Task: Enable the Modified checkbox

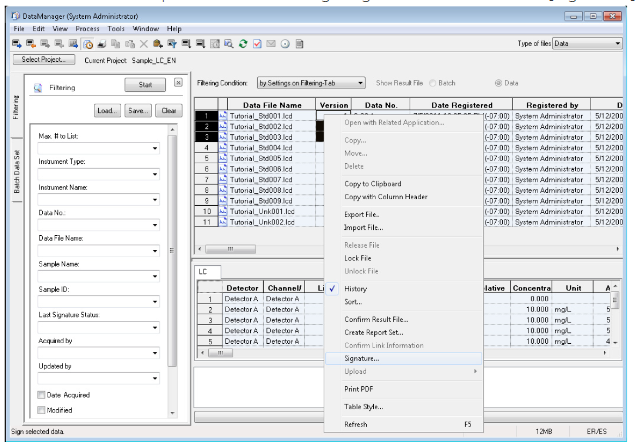Action: click(x=41, y=410)
